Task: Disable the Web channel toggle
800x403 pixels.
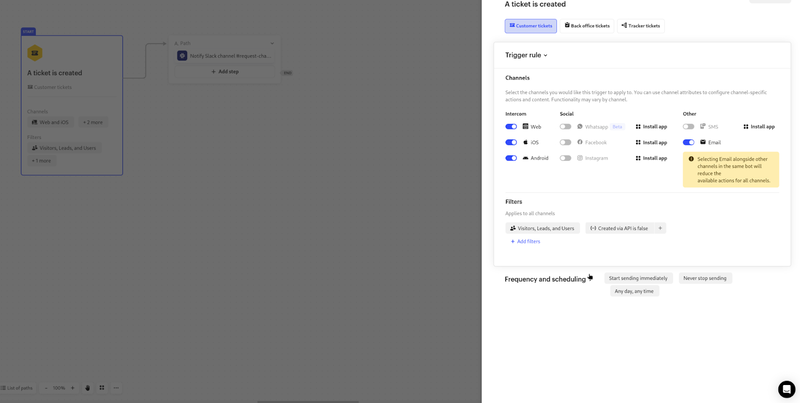Action: point(511,127)
